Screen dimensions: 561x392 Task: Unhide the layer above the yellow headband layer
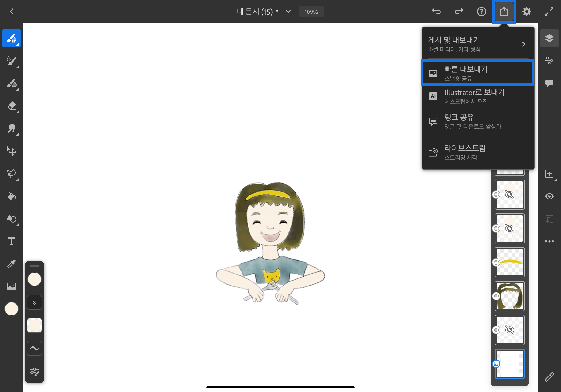[x=510, y=228]
